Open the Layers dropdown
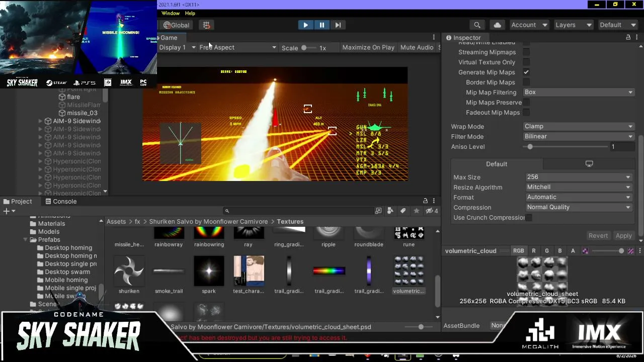 pyautogui.click(x=574, y=25)
